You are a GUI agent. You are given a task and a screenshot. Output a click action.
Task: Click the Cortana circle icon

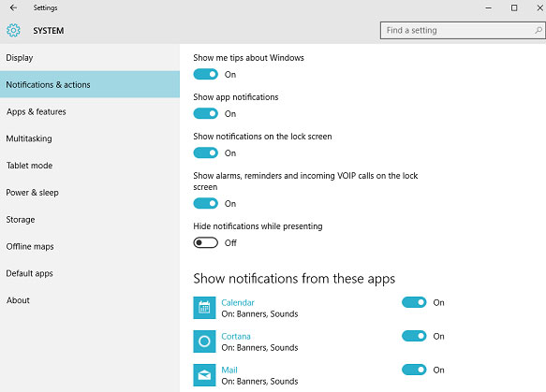204,341
